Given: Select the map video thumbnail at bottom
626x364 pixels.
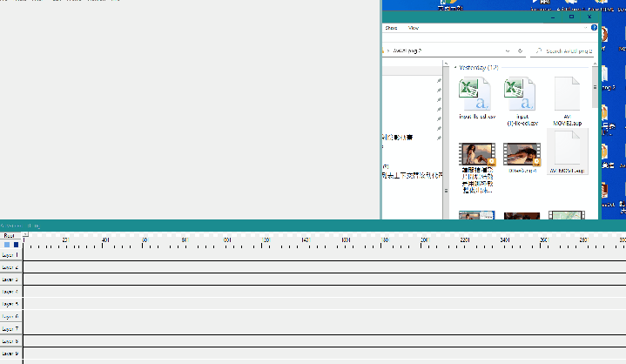Looking at the screenshot, I should tap(567, 216).
